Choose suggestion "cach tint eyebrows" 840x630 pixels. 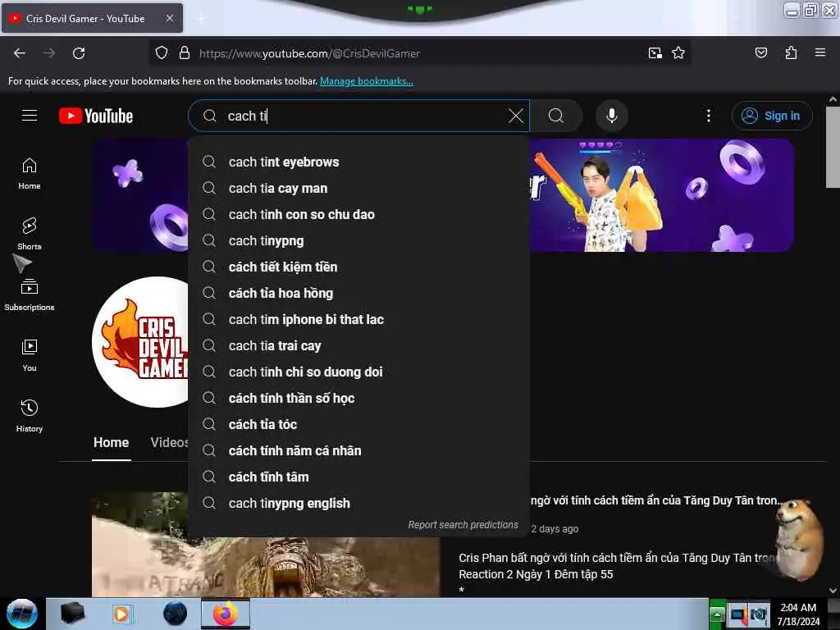pyautogui.click(x=358, y=162)
